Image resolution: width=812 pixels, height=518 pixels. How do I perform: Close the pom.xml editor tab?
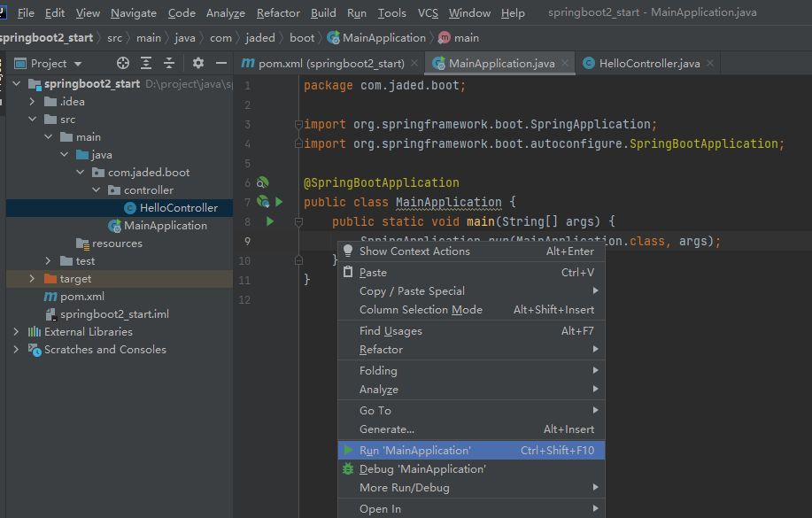[x=415, y=64]
